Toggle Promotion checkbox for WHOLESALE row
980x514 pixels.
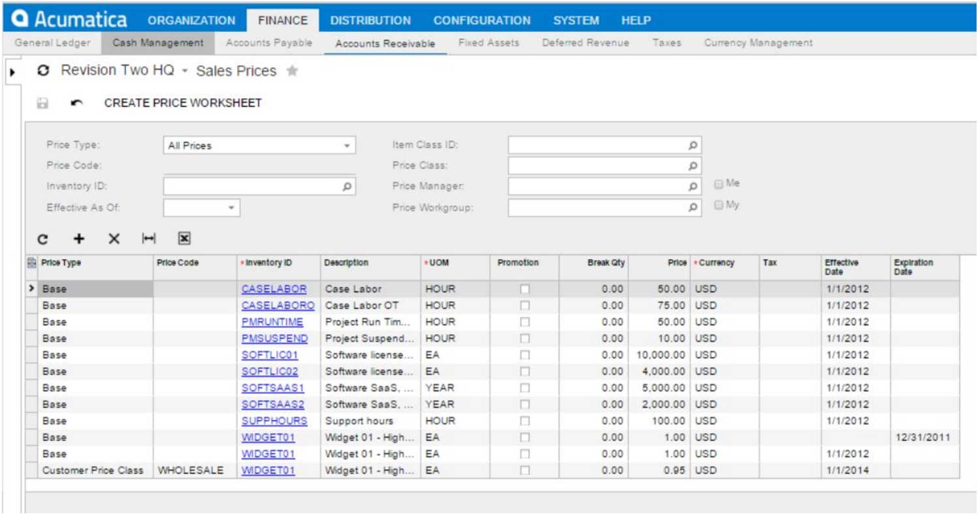(x=525, y=470)
